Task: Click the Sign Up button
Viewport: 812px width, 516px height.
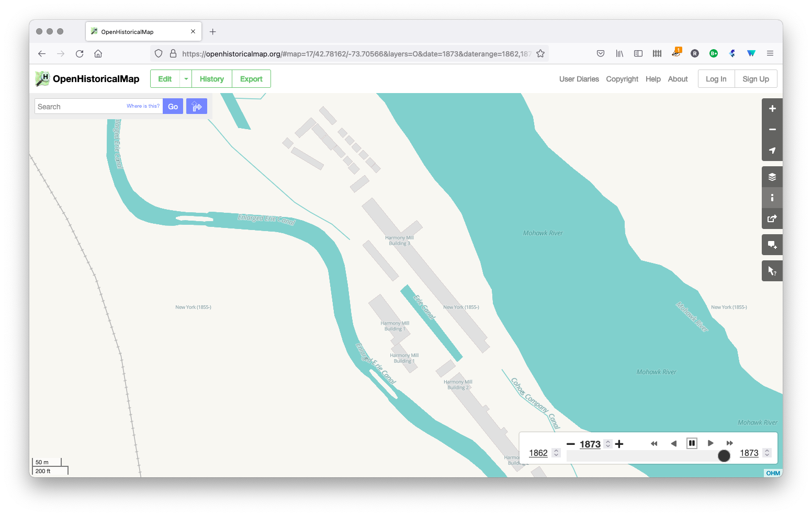Action: click(755, 78)
